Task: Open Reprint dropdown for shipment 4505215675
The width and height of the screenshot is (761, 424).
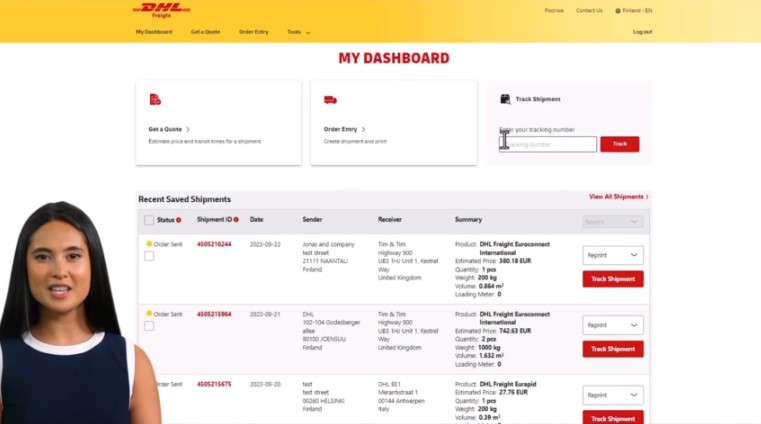Action: (x=613, y=395)
